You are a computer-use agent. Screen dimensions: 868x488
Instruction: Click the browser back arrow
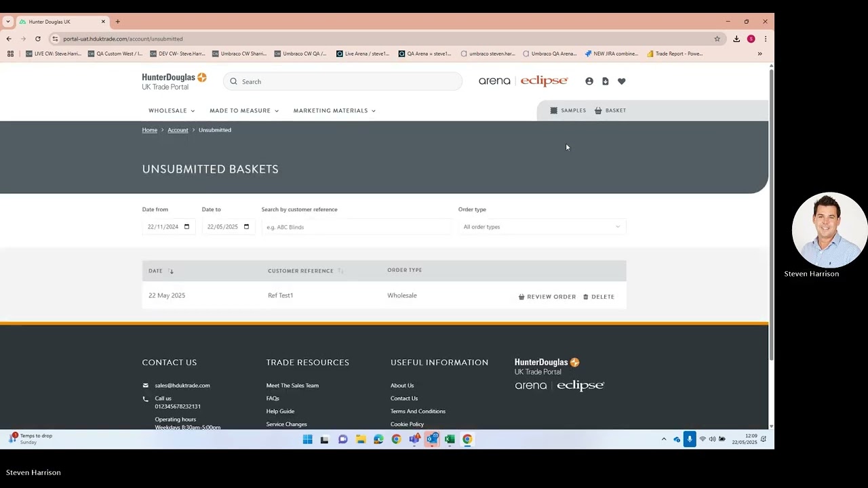(x=9, y=39)
